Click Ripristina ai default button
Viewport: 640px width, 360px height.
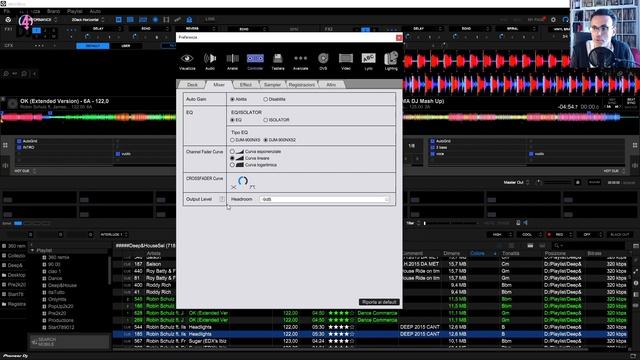click(379, 302)
